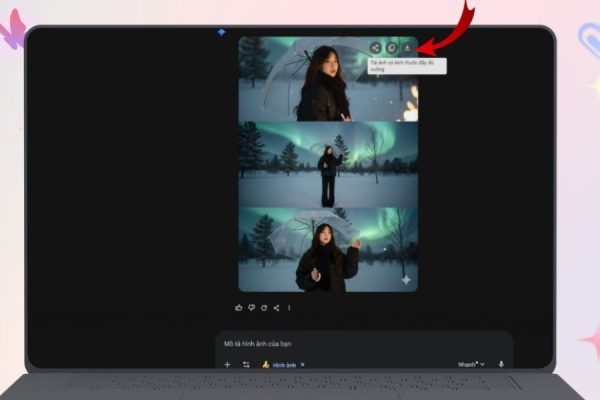600x400 pixels.
Task: Open the three-dot more options menu
Action: click(x=289, y=307)
